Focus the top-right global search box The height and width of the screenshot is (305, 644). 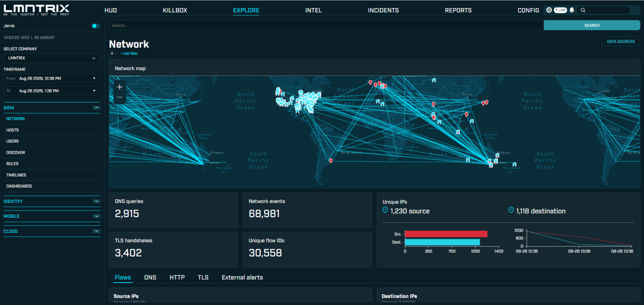click(x=603, y=10)
